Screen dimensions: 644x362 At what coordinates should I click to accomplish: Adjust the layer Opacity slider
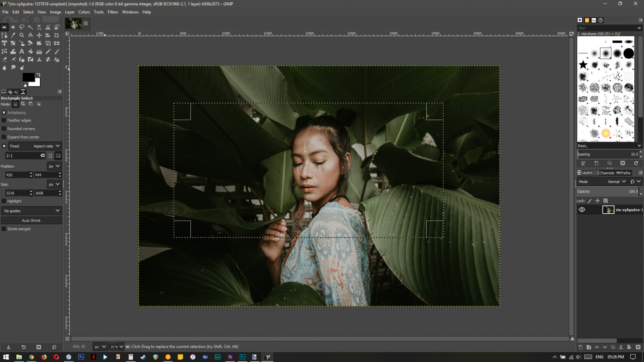[x=608, y=191]
